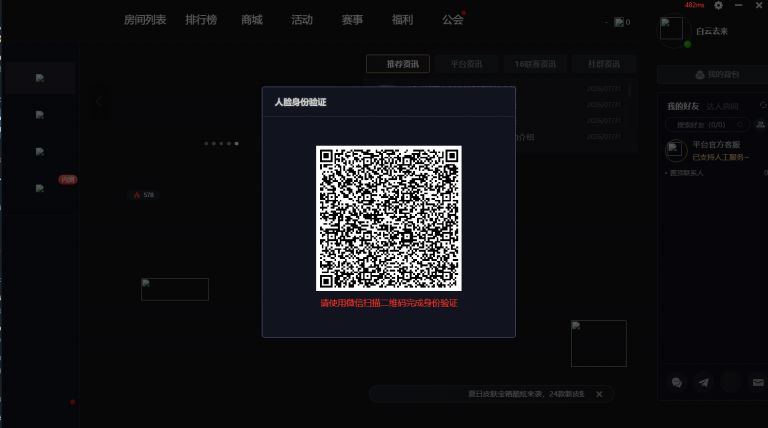This screenshot has width=768, height=428.
Task: Open the 平台官方客服 avatar
Action: [675, 150]
